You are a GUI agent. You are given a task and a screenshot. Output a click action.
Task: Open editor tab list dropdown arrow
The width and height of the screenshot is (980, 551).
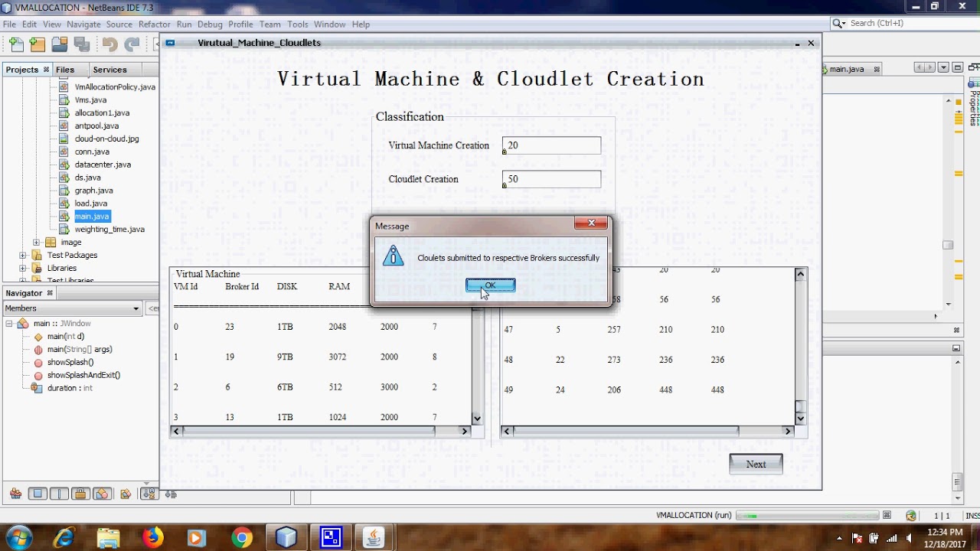coord(943,67)
